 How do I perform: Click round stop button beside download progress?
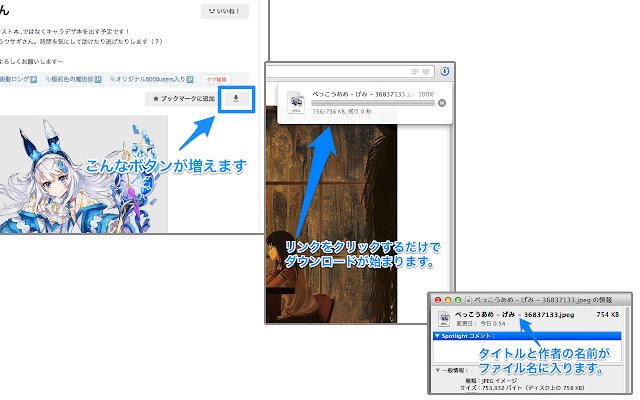[442, 103]
